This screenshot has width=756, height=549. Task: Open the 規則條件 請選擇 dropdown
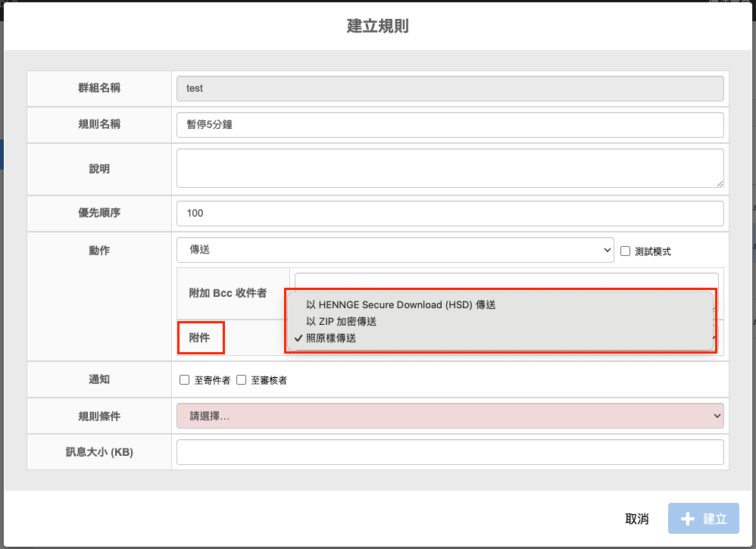(450, 416)
